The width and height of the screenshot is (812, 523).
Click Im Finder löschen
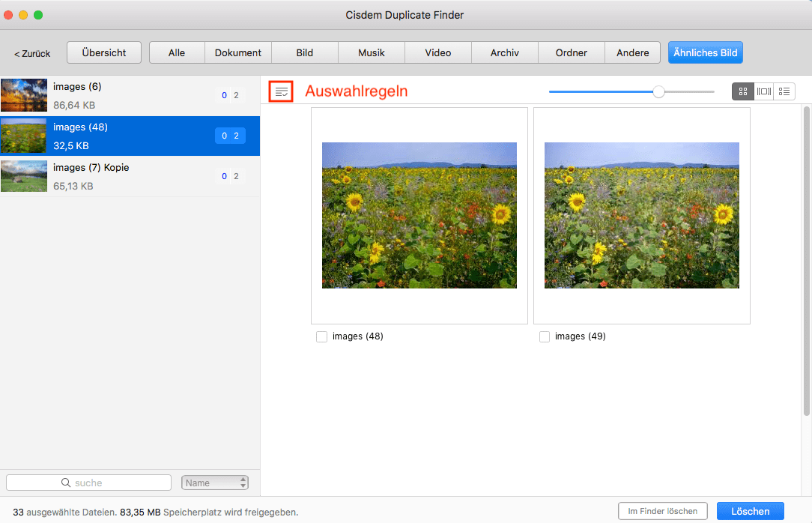(x=663, y=510)
